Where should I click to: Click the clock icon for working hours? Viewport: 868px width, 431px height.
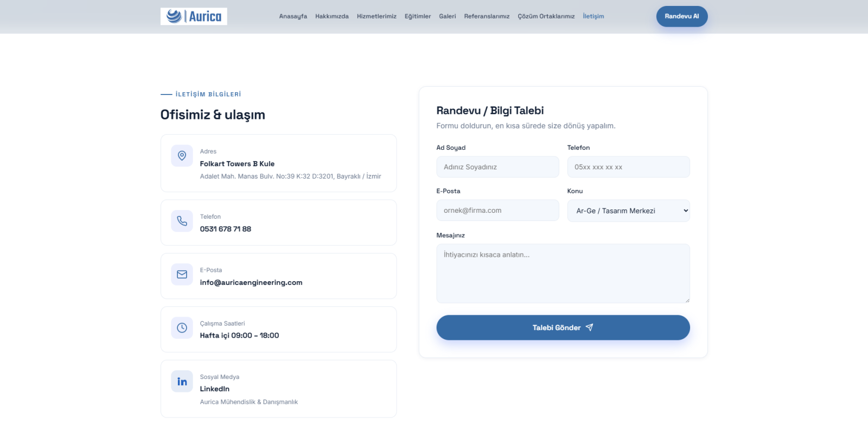[x=182, y=328]
